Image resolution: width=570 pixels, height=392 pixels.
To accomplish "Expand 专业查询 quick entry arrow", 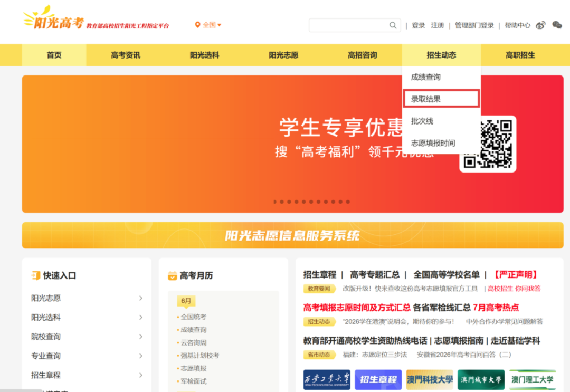I will click(141, 356).
